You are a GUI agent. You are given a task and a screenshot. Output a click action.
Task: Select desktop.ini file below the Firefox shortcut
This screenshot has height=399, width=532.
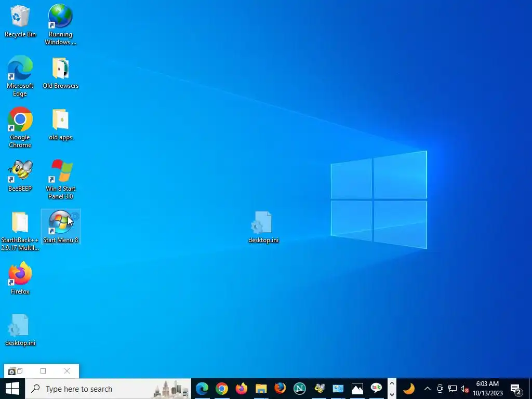[x=20, y=330]
